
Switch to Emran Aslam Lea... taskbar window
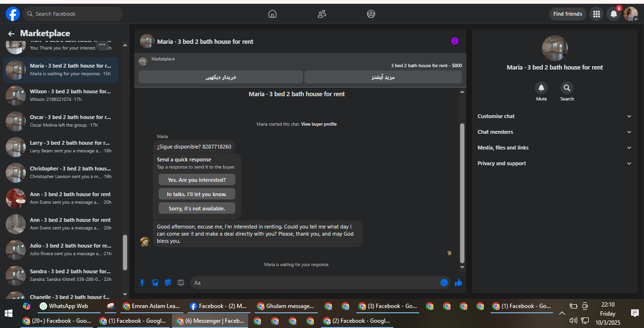point(151,306)
